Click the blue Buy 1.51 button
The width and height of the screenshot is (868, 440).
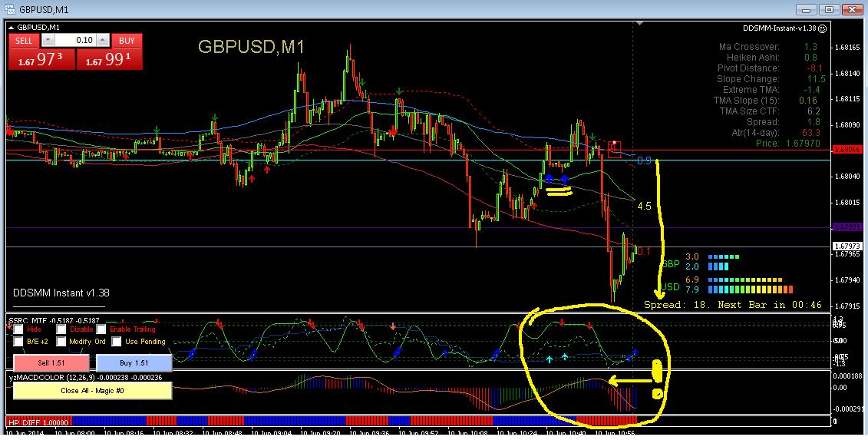[x=134, y=363]
